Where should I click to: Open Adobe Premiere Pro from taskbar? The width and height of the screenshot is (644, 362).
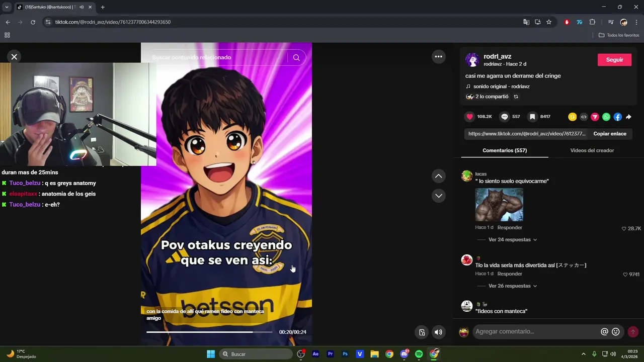coord(330,354)
